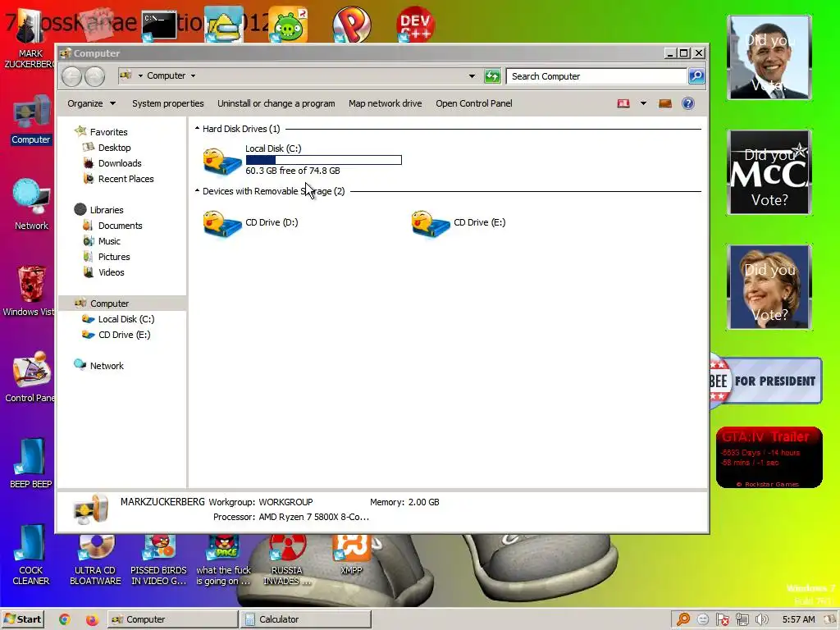The height and width of the screenshot is (630, 840).
Task: Select the CD Drive (D:) icon
Action: (222, 223)
